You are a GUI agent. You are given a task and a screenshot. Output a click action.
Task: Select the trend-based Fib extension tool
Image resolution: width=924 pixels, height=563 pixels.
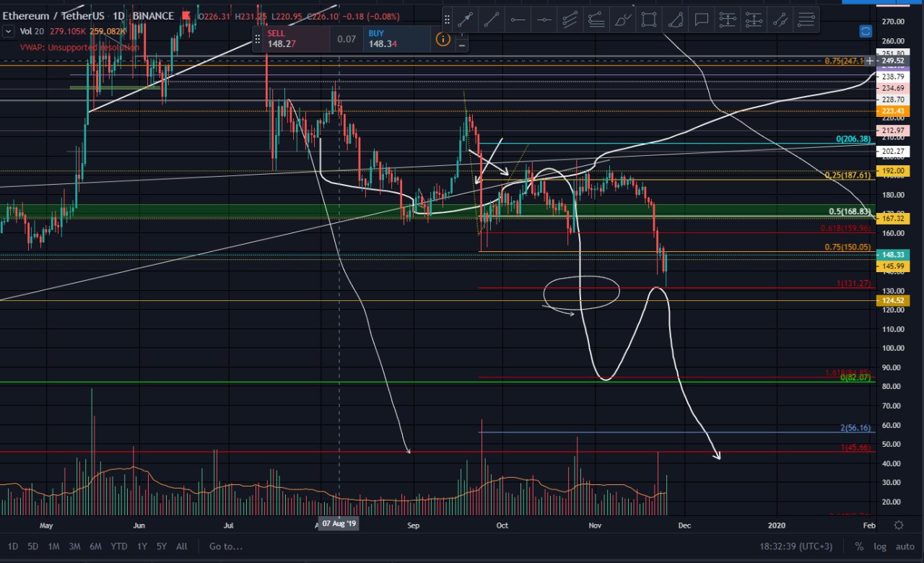(x=780, y=20)
